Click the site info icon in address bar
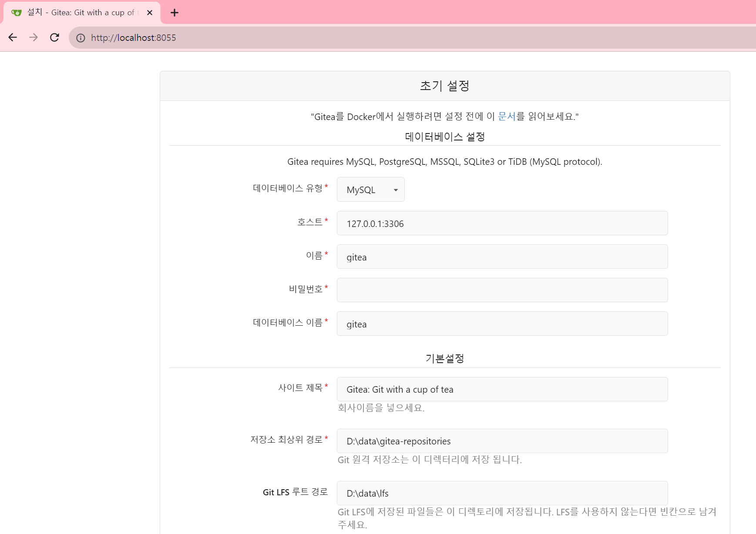 81,38
